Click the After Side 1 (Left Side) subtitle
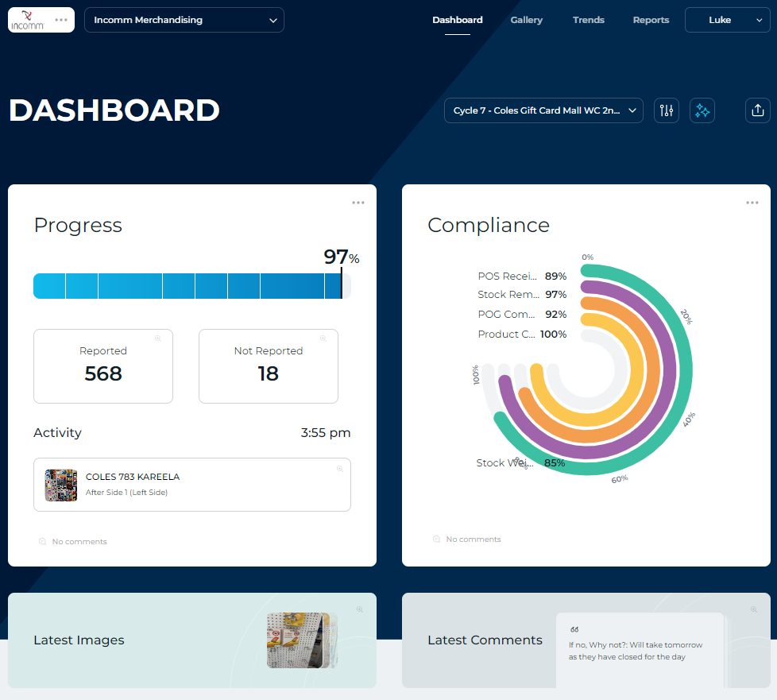777x700 pixels. tap(126, 493)
